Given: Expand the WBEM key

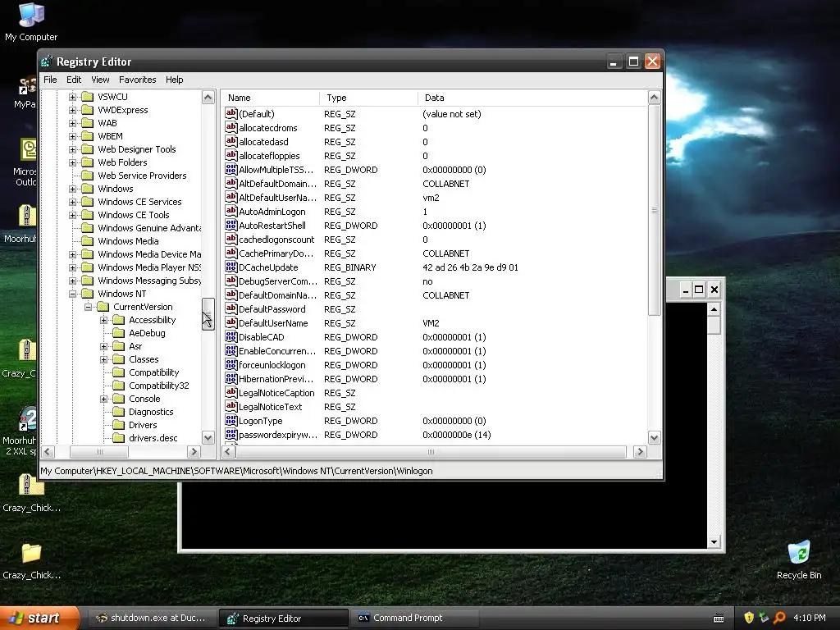Looking at the screenshot, I should (72, 136).
